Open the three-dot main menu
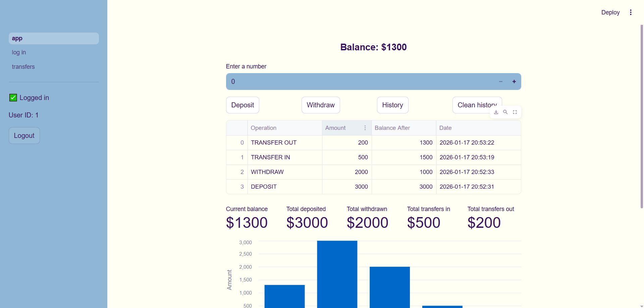The width and height of the screenshot is (644, 308). pos(631,12)
